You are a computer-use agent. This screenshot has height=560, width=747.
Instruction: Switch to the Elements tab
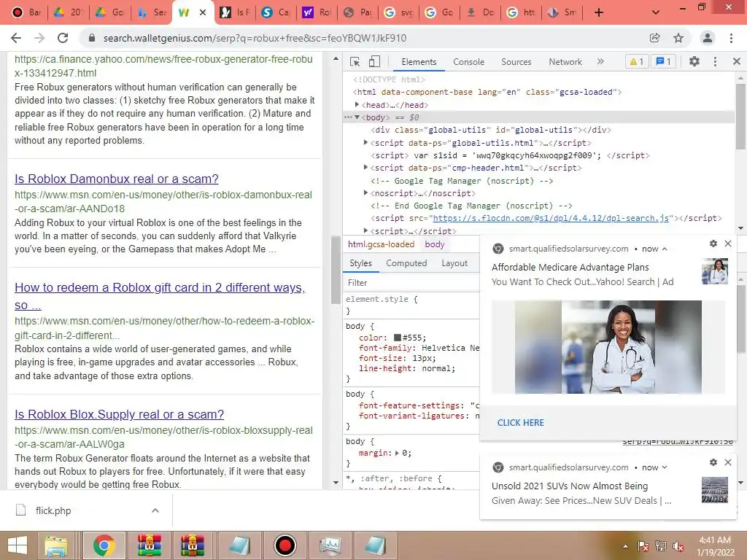[x=419, y=62]
